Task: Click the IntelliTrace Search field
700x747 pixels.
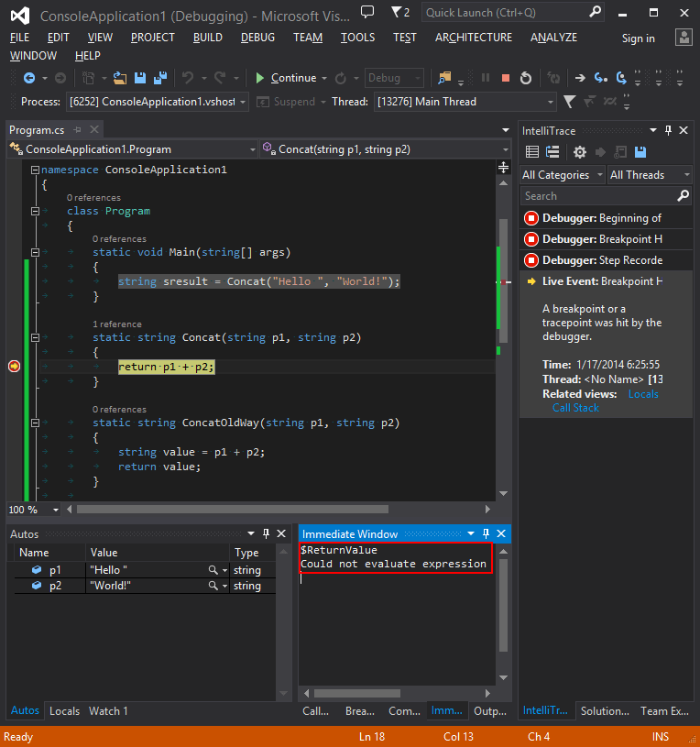Action: (x=597, y=196)
